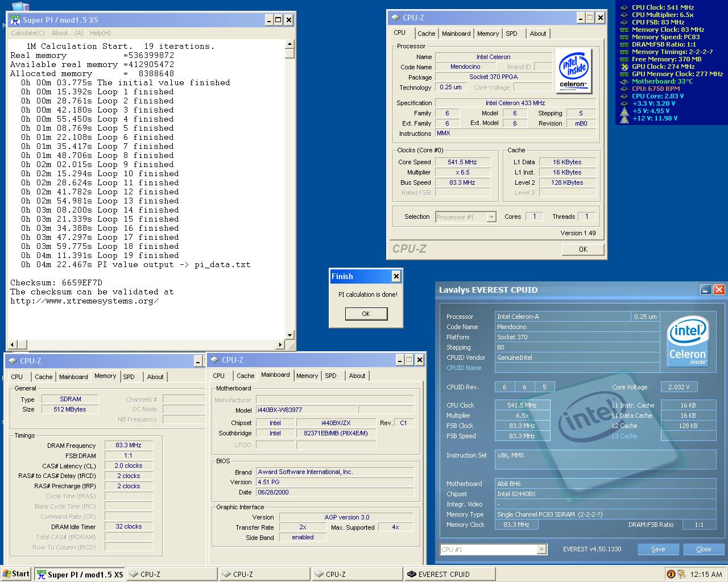Click the CPU Clock sensor icon in overlay
Screen dimensions: 728x582
pyautogui.click(x=624, y=7)
